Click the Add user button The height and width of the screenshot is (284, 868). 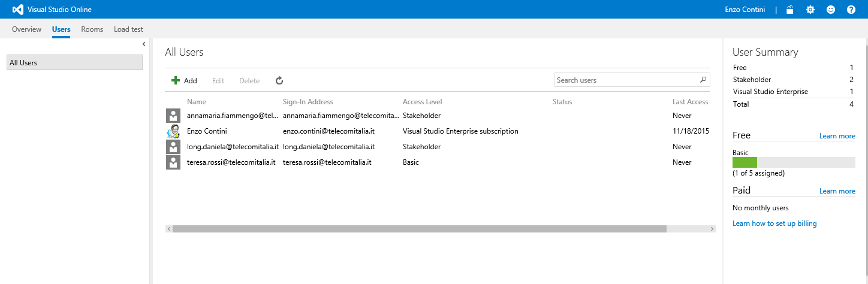coord(184,80)
